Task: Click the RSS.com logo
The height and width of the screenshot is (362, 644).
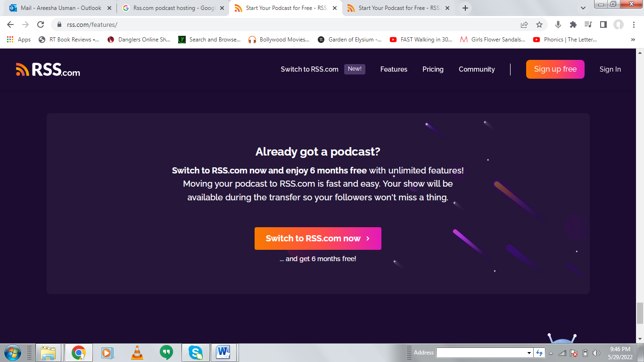Action: (x=48, y=69)
